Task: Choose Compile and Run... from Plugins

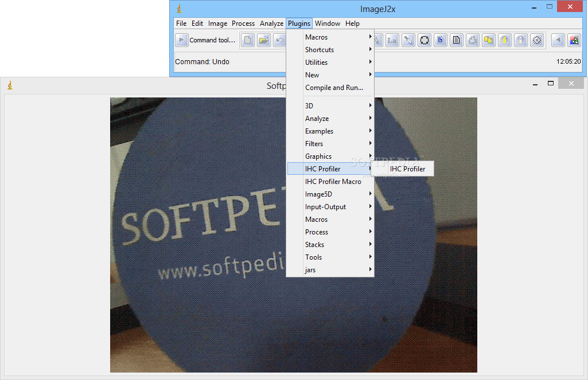Action: tap(330, 88)
